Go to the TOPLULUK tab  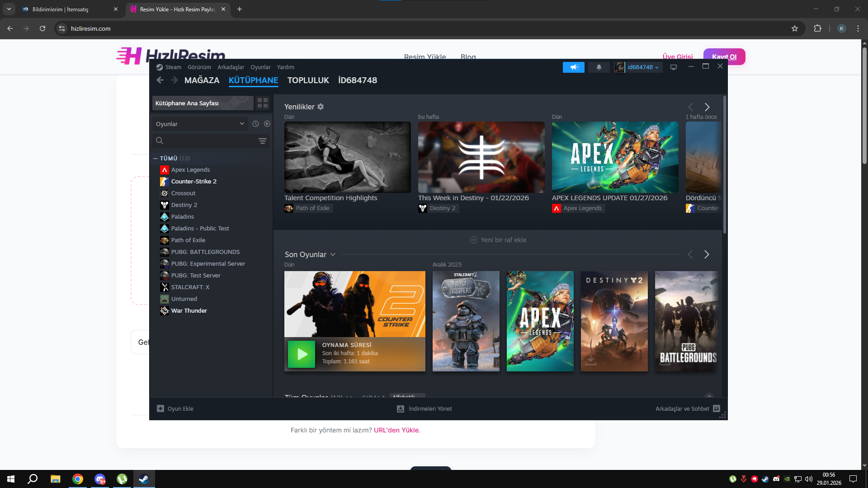tap(308, 80)
